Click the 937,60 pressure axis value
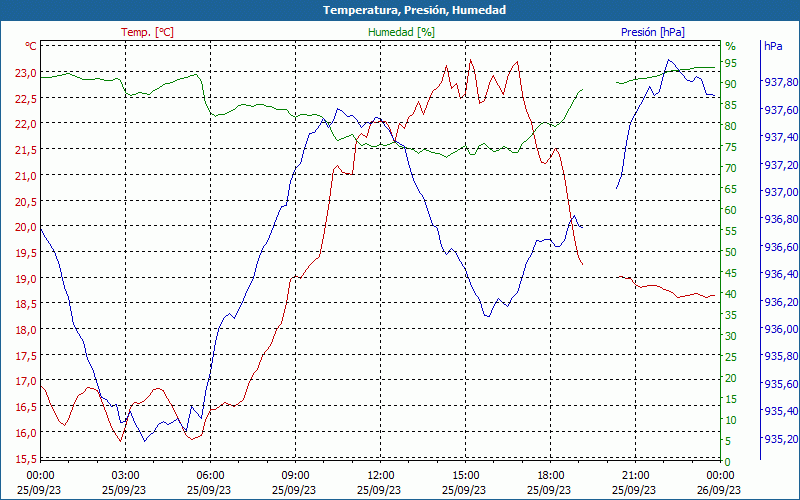The width and height of the screenshot is (800, 500). click(x=781, y=110)
